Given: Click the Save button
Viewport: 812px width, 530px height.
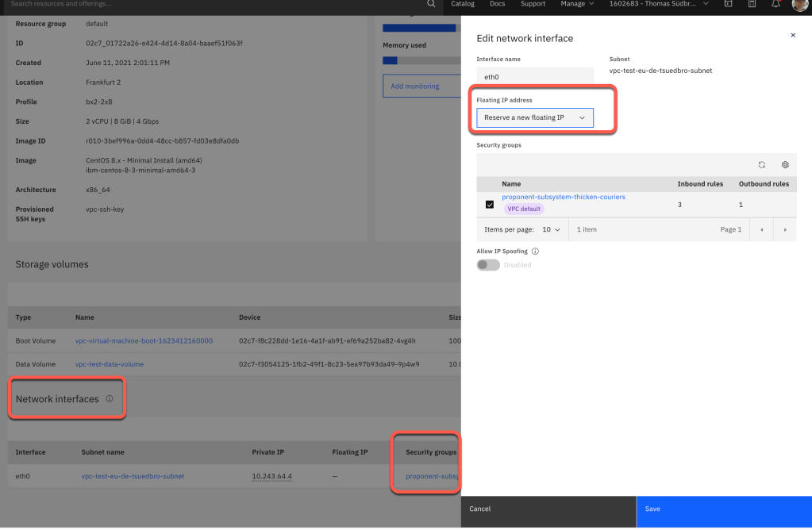Looking at the screenshot, I should [x=723, y=509].
